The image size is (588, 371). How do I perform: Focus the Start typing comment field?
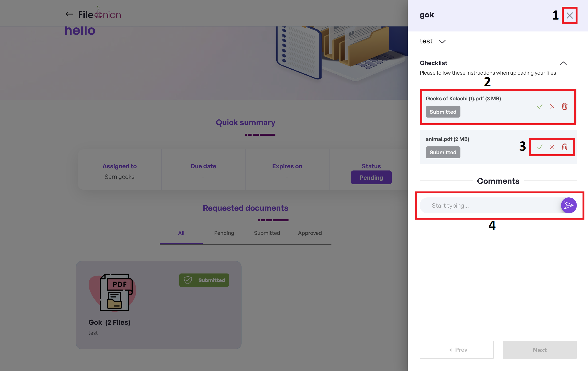[488, 205]
